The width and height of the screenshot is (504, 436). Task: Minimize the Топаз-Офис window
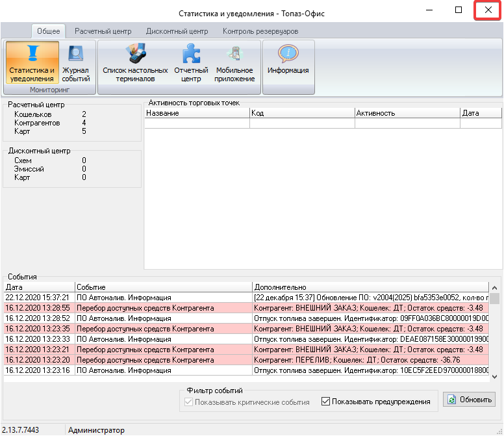[429, 10]
